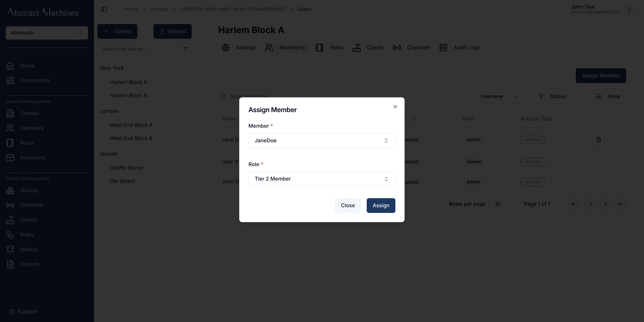Screen dimensions: 644x322
Task: Select West End Block A group
Action: [x=131, y=125]
